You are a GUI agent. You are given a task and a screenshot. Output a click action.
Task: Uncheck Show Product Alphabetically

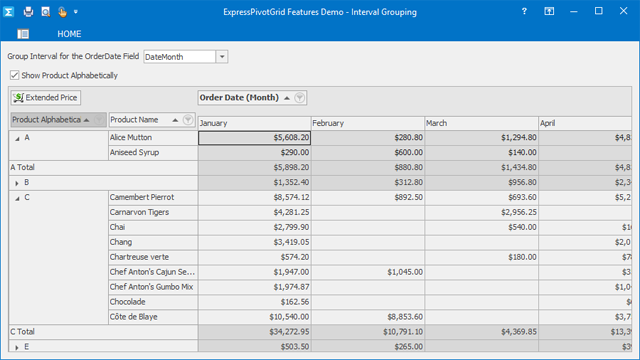(x=15, y=75)
